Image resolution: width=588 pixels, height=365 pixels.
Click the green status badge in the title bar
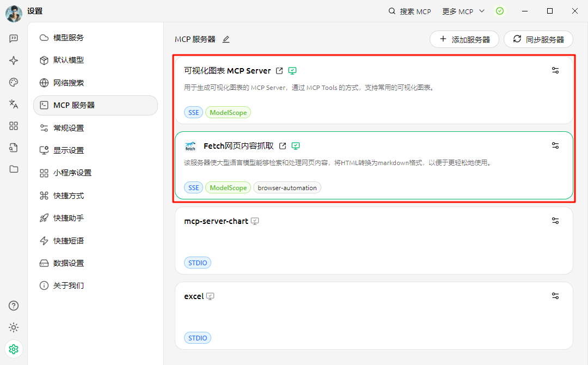(x=500, y=11)
